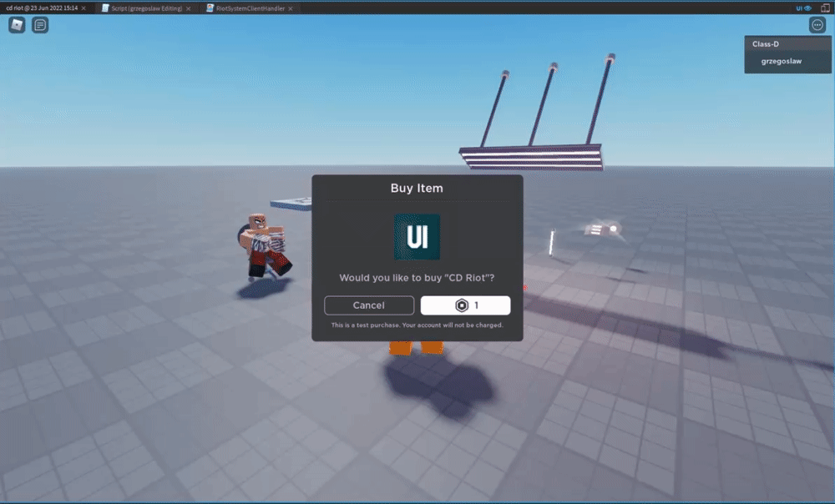Image resolution: width=835 pixels, height=504 pixels.
Task: Click the CD Riot UI thumbnail
Action: pyautogui.click(x=417, y=237)
